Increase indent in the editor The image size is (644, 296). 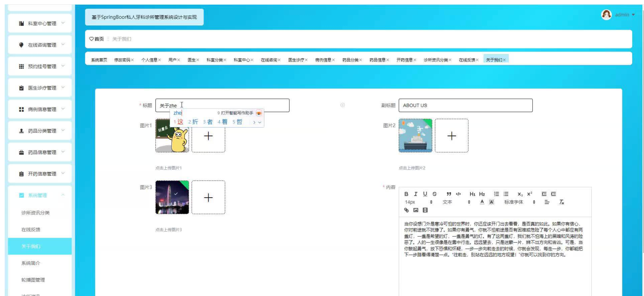(553, 194)
